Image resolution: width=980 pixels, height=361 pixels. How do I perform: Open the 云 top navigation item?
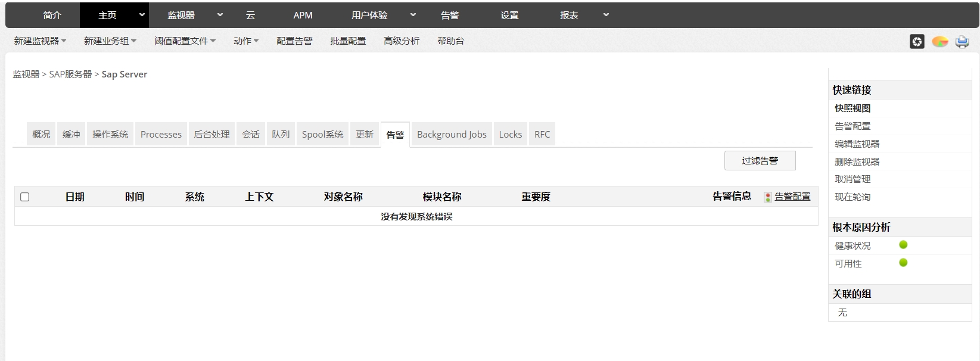click(x=250, y=15)
